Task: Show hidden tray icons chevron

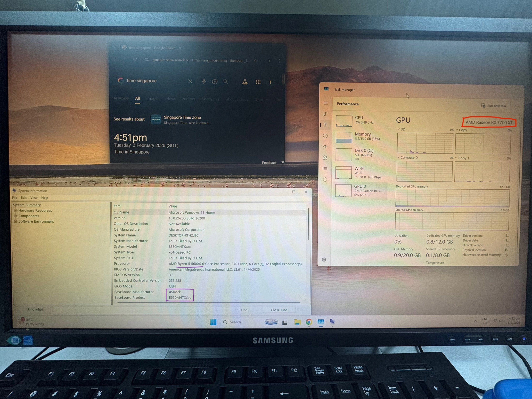Action: 475,321
